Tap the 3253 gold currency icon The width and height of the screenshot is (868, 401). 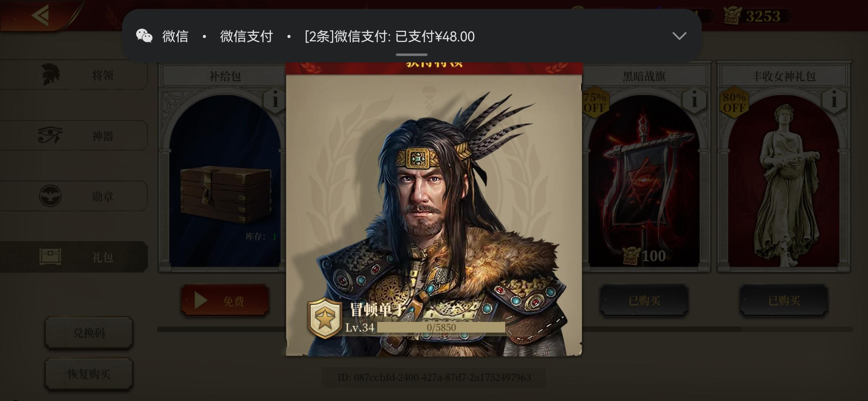point(733,16)
